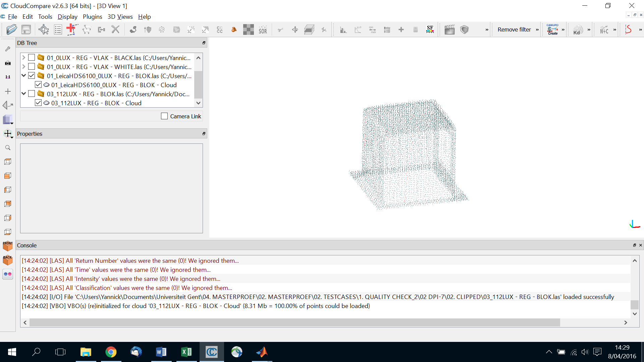Click the console horizontal scrollbar right arrow

pyautogui.click(x=626, y=322)
